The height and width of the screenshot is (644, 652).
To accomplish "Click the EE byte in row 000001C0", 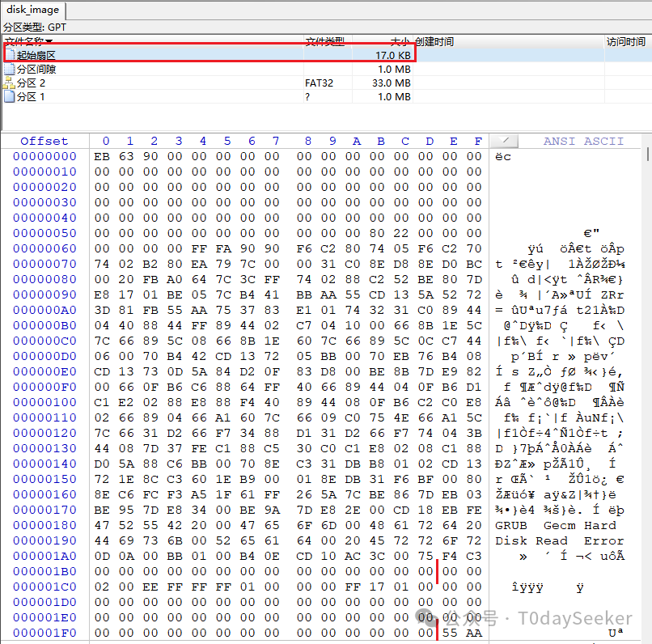I will coord(150,587).
